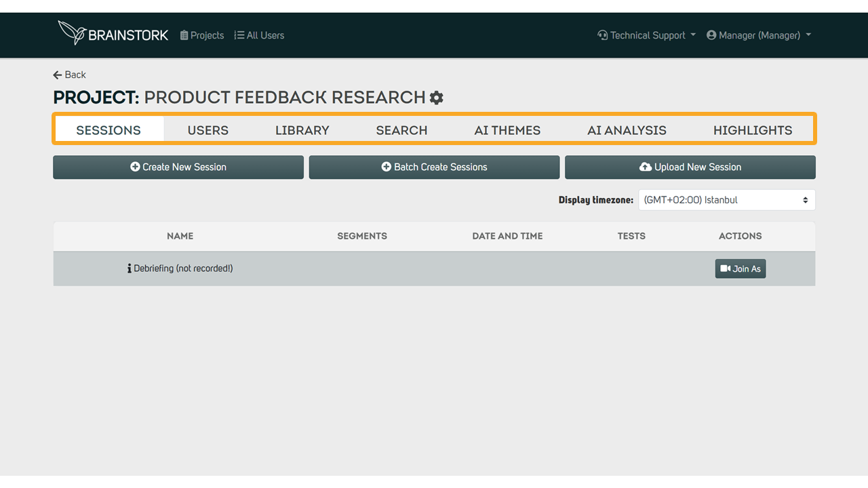
Task: Switch to the Library tab
Action: (302, 130)
